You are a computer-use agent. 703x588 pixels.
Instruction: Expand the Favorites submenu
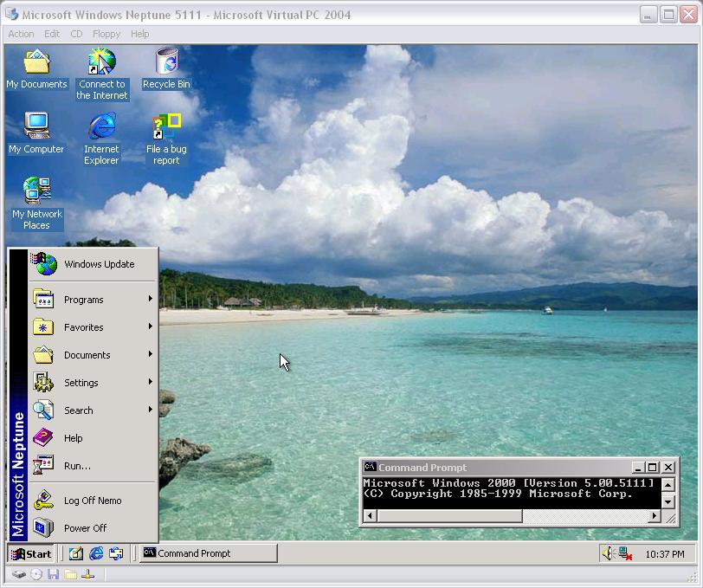click(x=93, y=327)
